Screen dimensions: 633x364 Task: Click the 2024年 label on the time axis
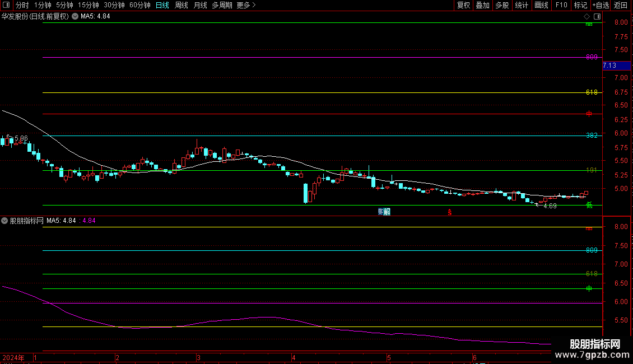(x=13, y=358)
